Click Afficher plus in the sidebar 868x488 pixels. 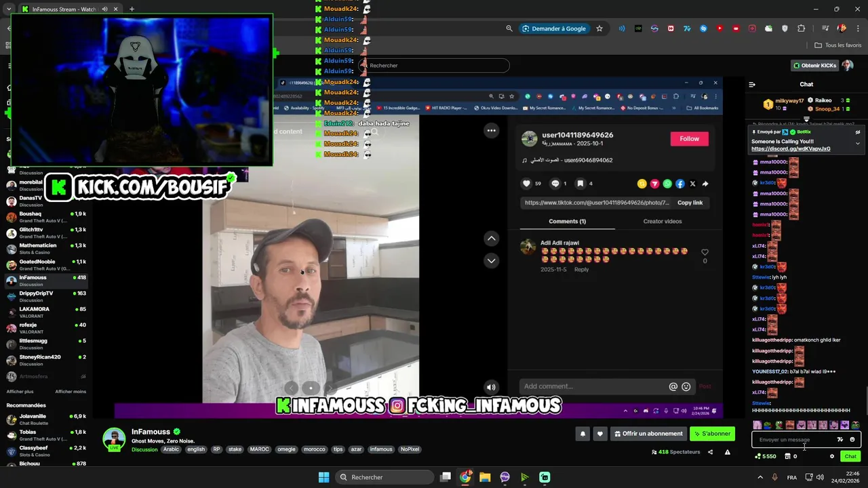(20, 392)
